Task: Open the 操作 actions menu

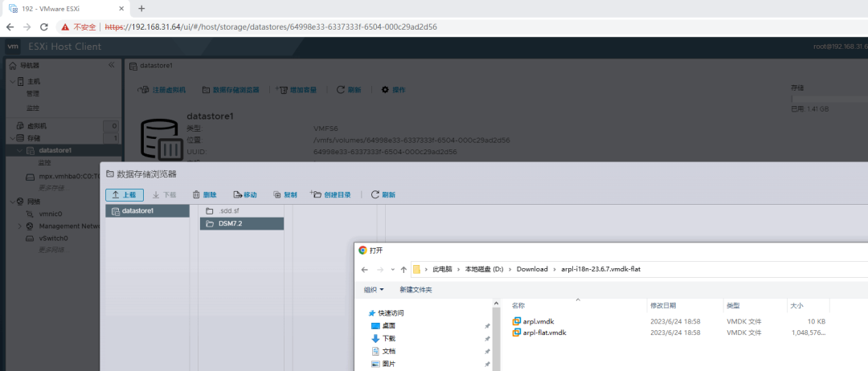Action: click(x=393, y=90)
